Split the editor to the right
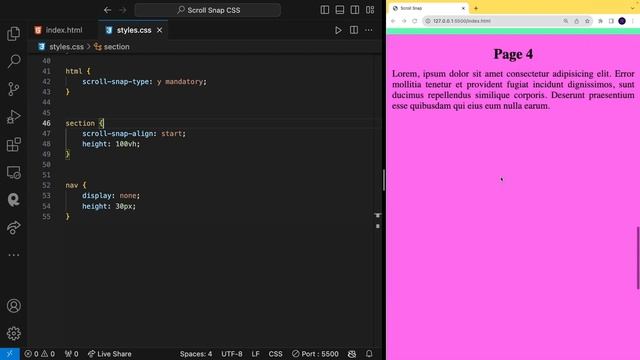640x360 pixels. [353, 30]
